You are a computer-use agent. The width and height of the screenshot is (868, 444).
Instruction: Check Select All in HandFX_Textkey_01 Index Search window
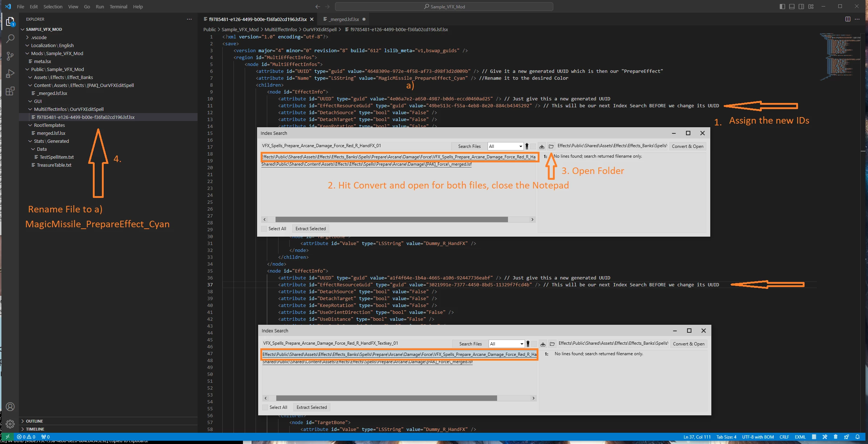pyautogui.click(x=265, y=407)
